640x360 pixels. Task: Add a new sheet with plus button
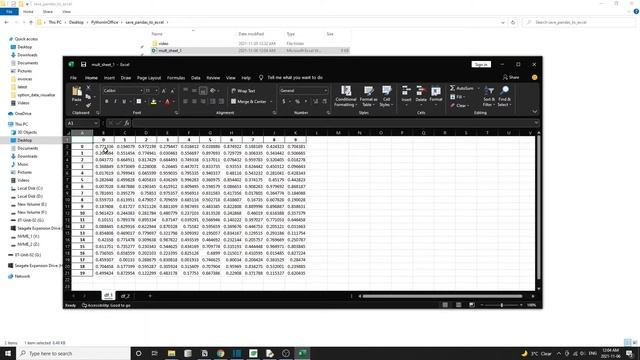click(150, 296)
